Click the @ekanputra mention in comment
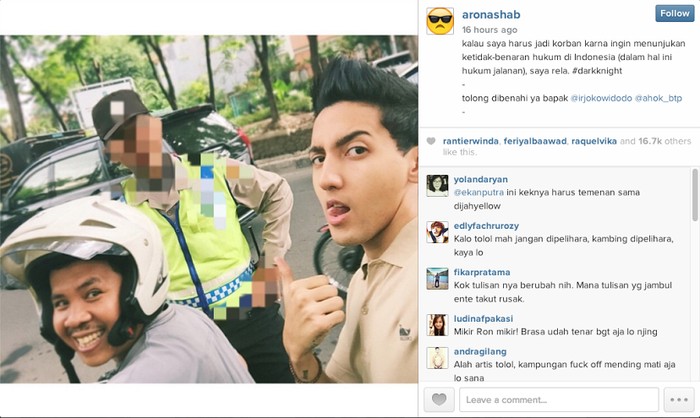700x418 pixels. coord(479,192)
